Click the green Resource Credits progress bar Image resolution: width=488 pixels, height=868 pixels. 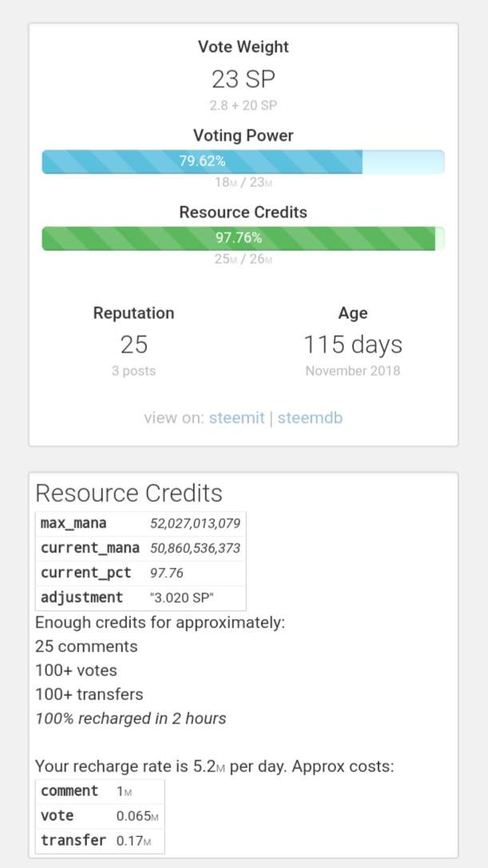(x=243, y=238)
